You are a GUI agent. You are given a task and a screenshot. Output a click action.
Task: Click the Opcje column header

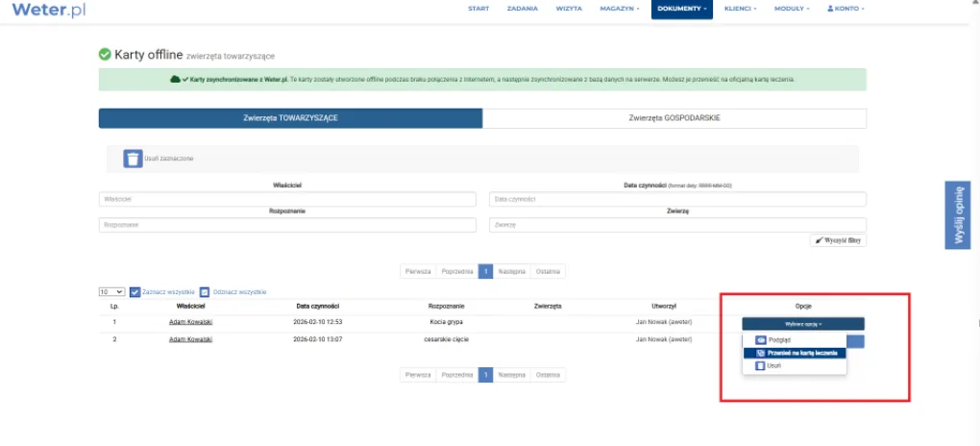[803, 307]
